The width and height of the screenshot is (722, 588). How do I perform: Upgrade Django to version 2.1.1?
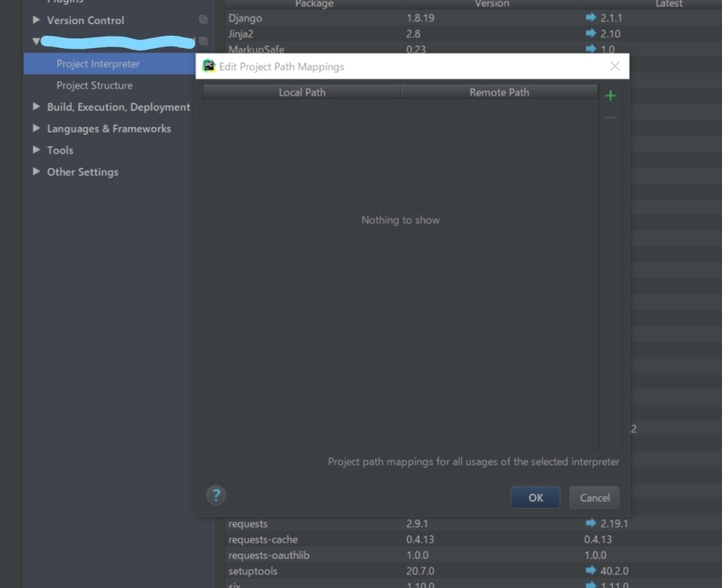click(590, 18)
